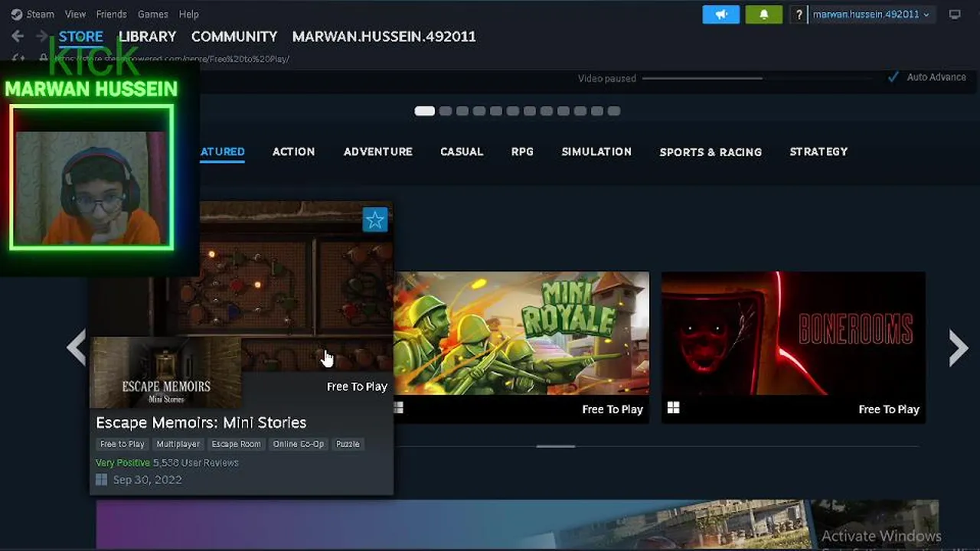Click the store URL address bar

click(x=171, y=59)
